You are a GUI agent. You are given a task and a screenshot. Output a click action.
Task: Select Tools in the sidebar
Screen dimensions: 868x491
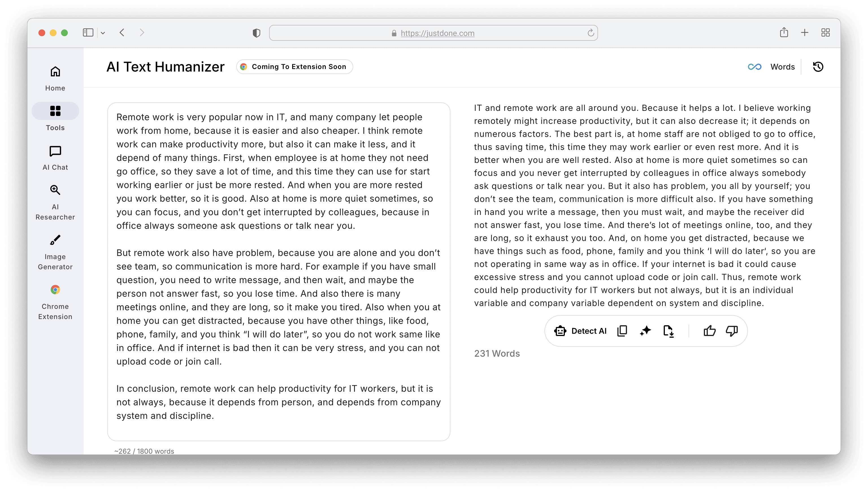click(x=55, y=117)
